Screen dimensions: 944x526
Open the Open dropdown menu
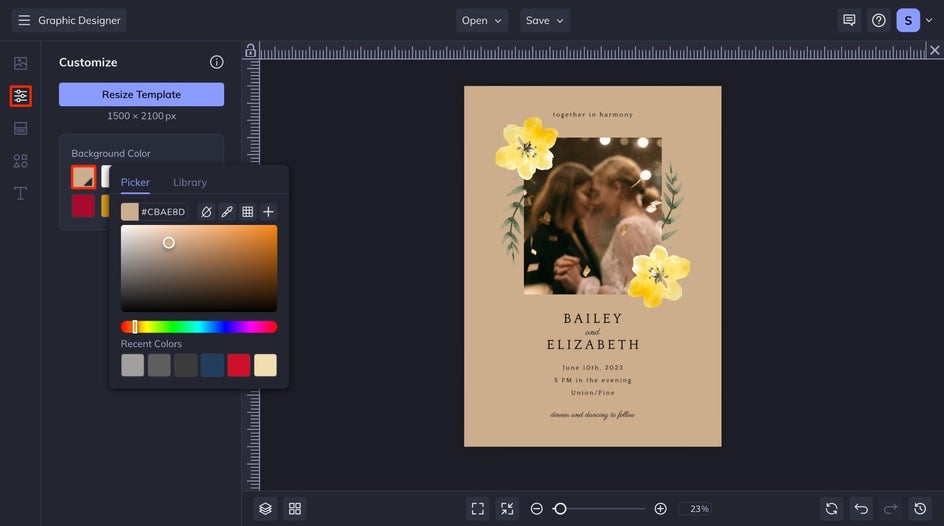482,20
